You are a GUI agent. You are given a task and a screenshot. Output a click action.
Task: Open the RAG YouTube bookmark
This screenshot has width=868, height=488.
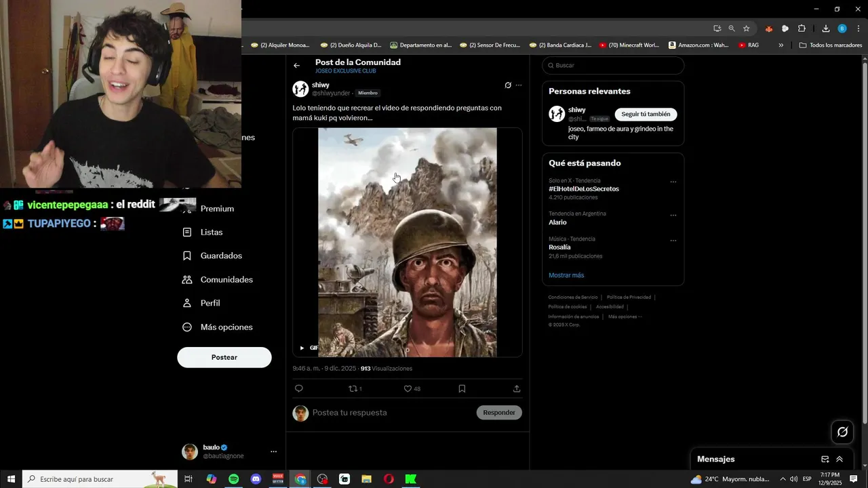tap(749, 45)
